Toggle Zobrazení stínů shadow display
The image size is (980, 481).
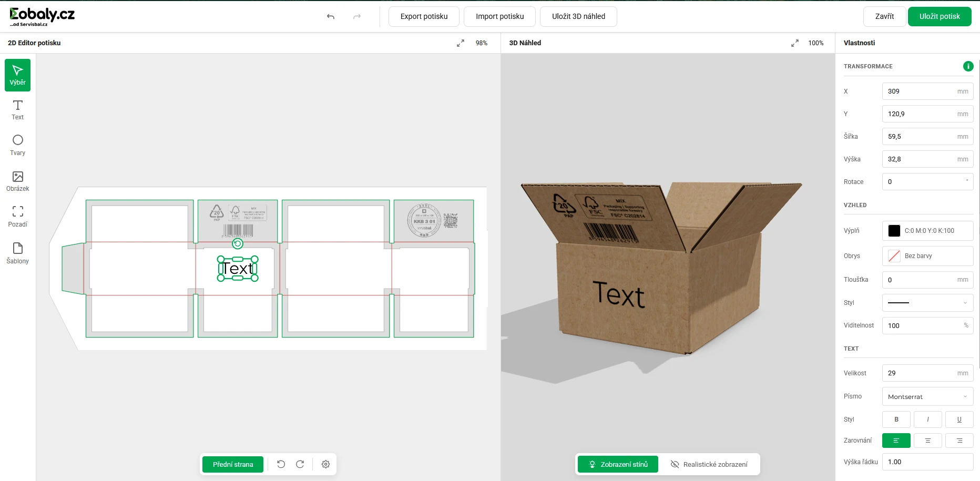pyautogui.click(x=618, y=464)
